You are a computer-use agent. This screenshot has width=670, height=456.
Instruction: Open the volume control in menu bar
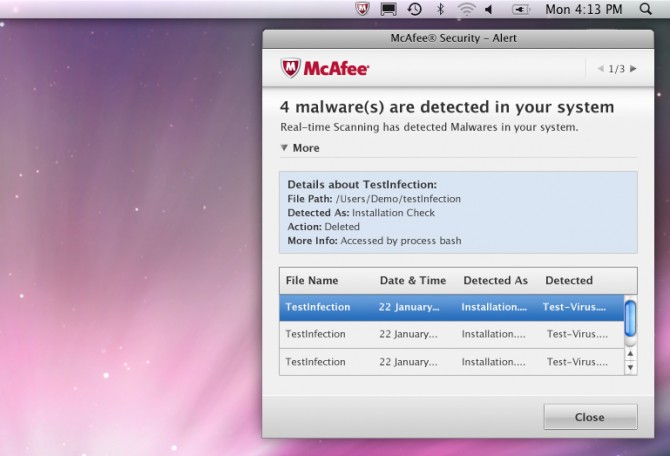(489, 9)
